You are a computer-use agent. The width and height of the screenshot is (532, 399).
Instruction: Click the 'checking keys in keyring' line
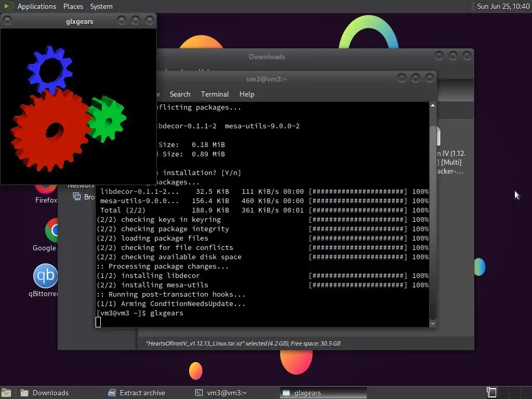tap(158, 220)
